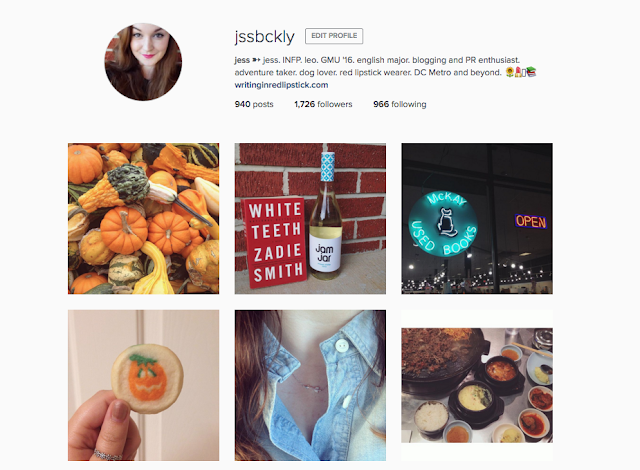Open the pumpkins and gourds photo
This screenshot has height=470, width=640.
[143, 218]
